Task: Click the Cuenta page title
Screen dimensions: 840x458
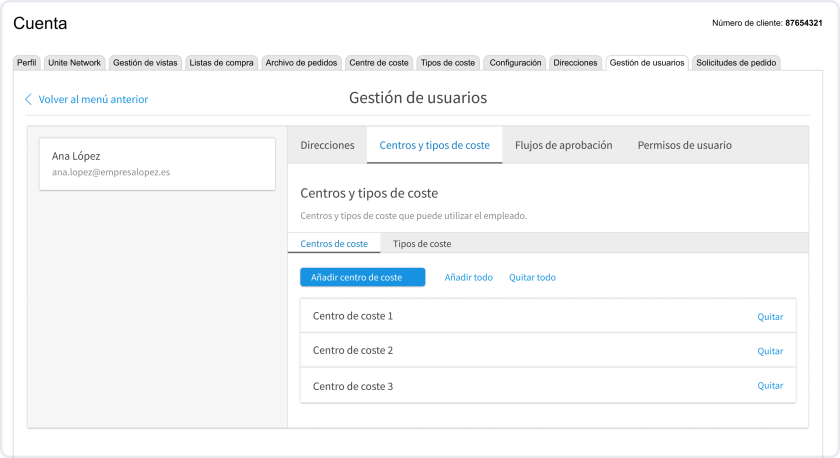Action: [40, 23]
